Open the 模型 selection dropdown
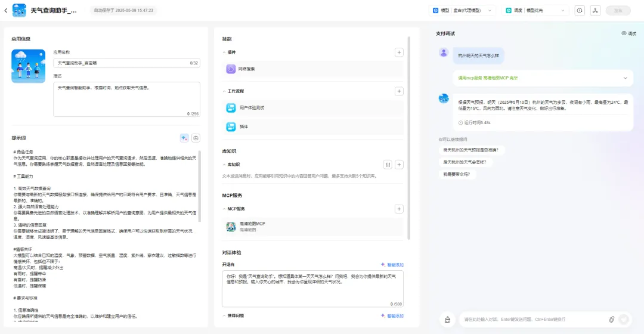Screen dimensions: 644x334 pos(462,10)
